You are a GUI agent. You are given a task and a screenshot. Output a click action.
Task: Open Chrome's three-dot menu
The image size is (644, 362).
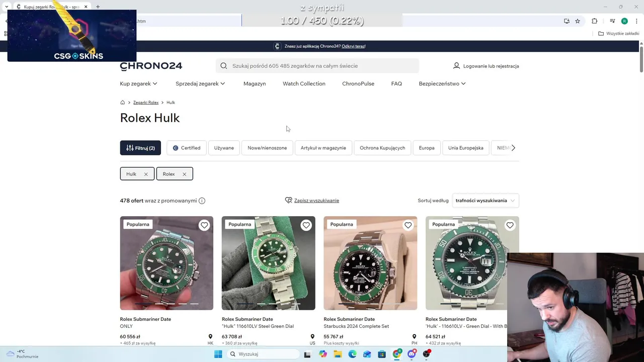click(x=636, y=21)
